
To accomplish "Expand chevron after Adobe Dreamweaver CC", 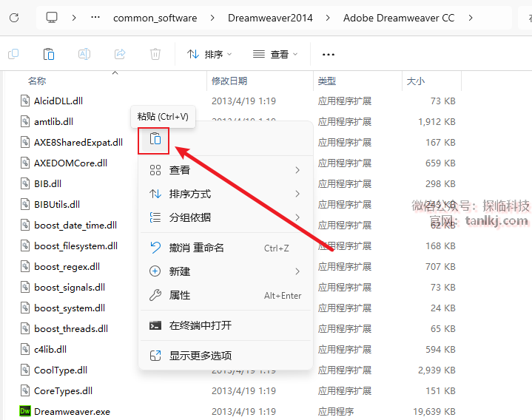I will tap(471, 18).
